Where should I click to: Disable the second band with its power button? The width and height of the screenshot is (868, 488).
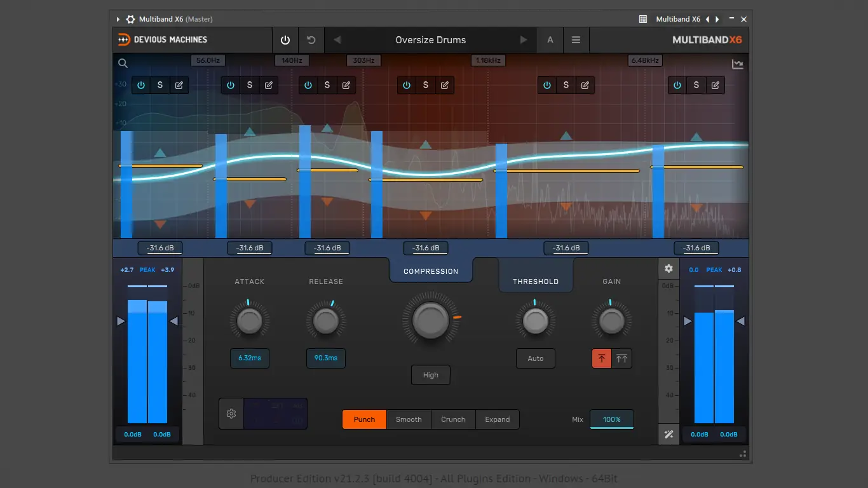click(x=231, y=85)
